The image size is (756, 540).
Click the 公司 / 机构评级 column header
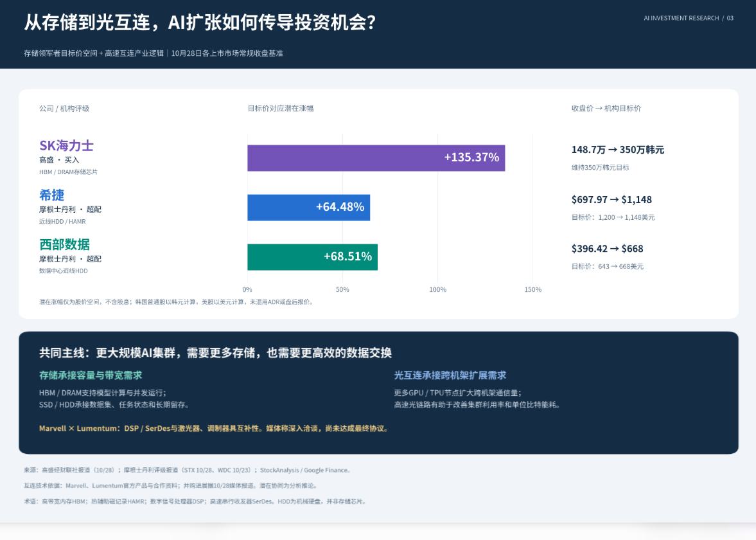coord(64,109)
